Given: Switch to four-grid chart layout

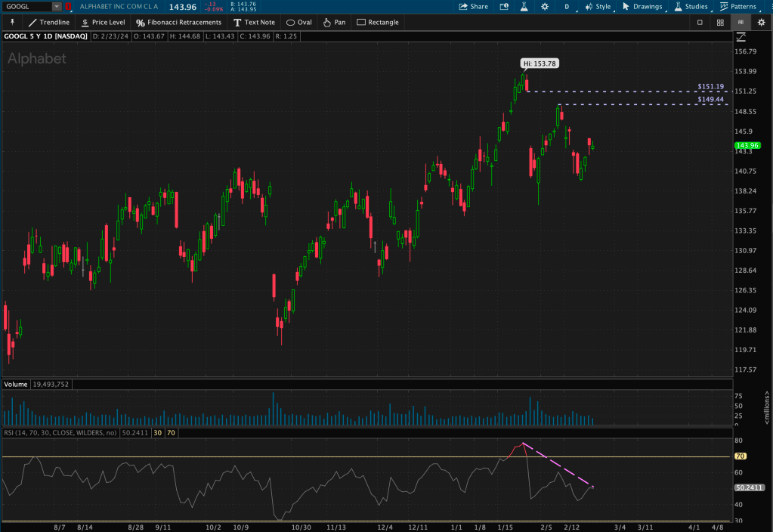Looking at the screenshot, I should [x=721, y=22].
